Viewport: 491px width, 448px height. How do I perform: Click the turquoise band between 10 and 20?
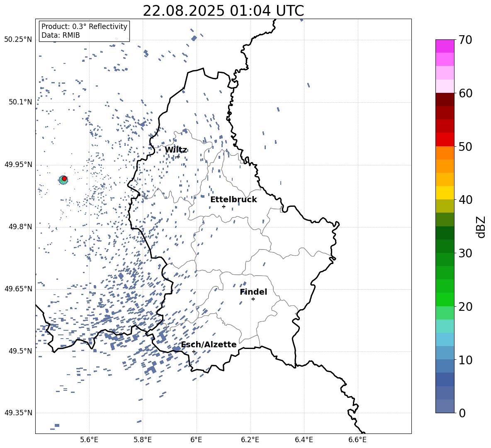[x=445, y=326]
